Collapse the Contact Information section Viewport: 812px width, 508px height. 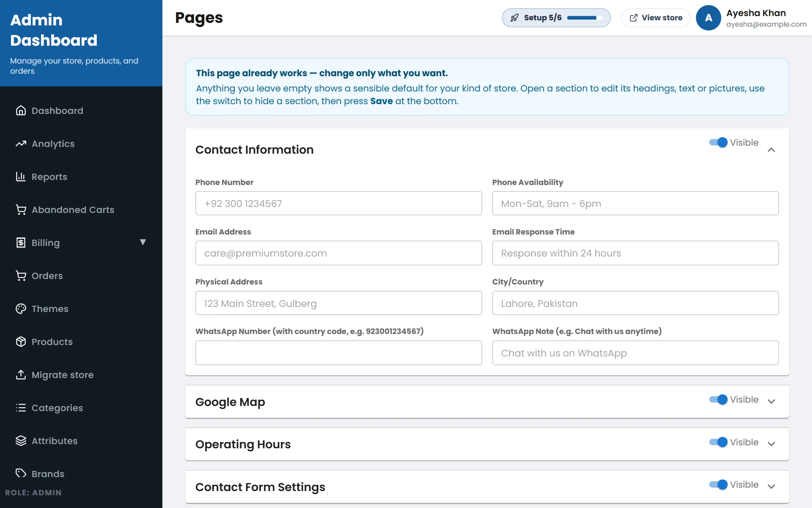pyautogui.click(x=771, y=150)
